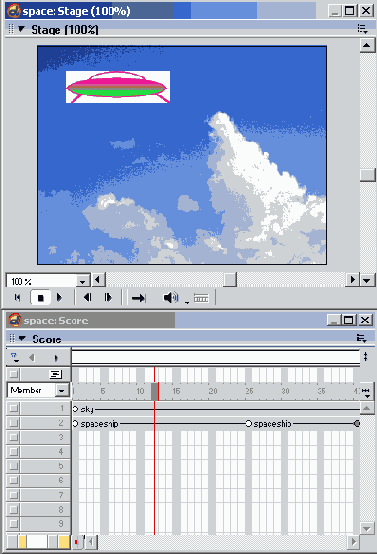
Task: Select the sky sprite in channel 1
Action: 216,409
